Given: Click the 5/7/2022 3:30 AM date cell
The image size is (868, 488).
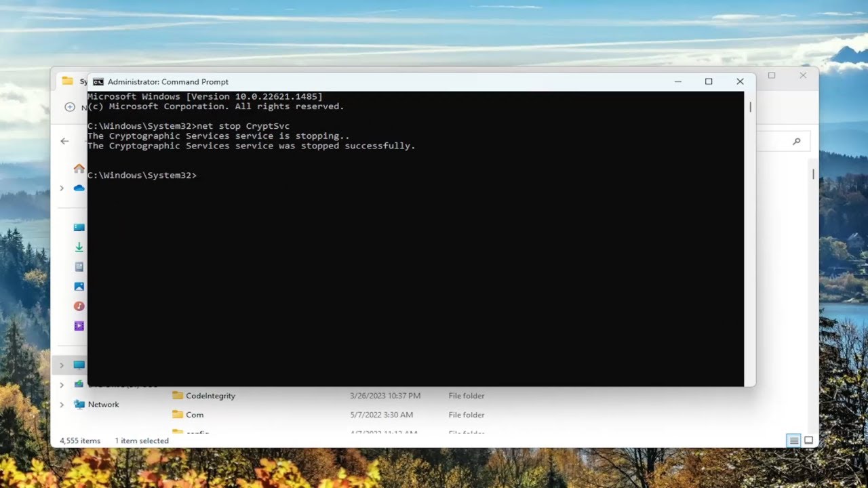Looking at the screenshot, I should coord(381,415).
